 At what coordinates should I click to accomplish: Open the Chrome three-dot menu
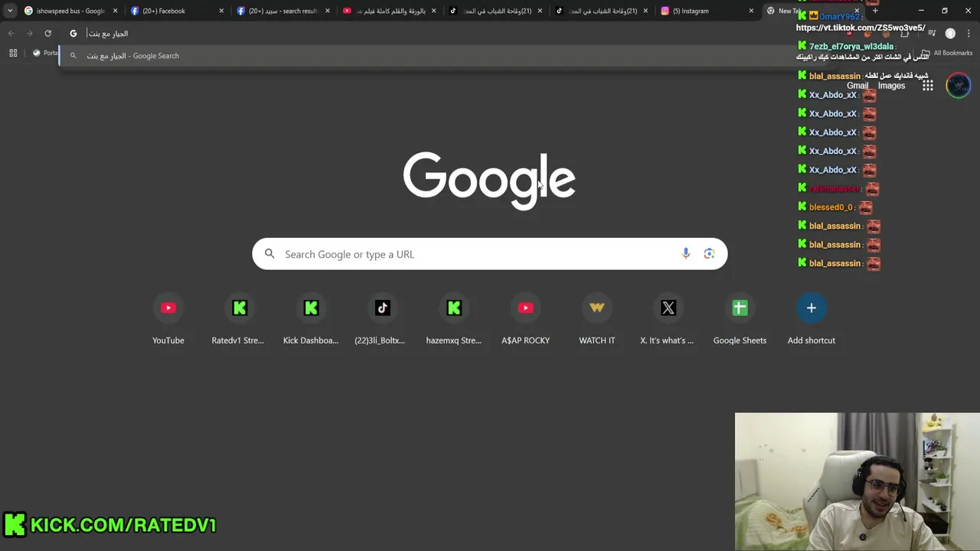[x=969, y=34]
